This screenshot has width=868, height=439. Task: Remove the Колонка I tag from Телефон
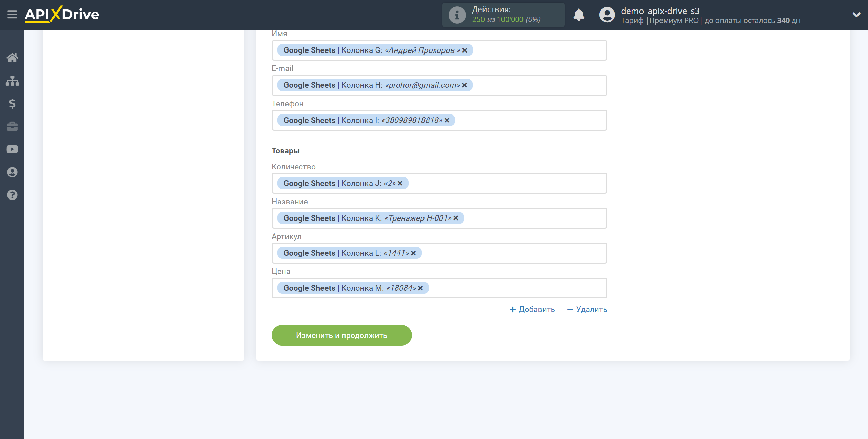[447, 120]
